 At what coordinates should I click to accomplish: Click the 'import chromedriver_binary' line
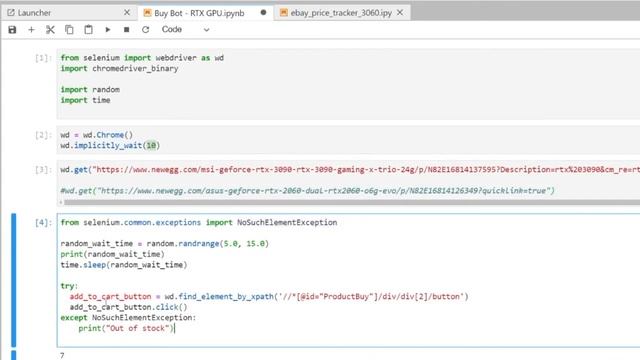click(119, 69)
